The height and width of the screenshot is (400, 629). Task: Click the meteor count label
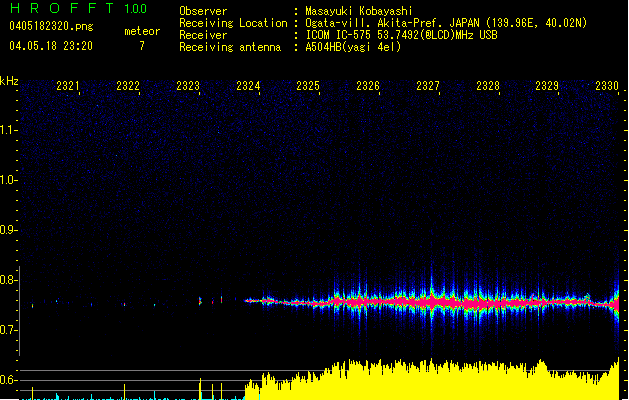(x=142, y=31)
